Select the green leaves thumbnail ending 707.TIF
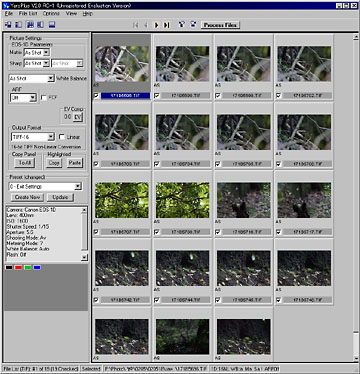The height and width of the screenshot is (374, 360). coord(122,200)
